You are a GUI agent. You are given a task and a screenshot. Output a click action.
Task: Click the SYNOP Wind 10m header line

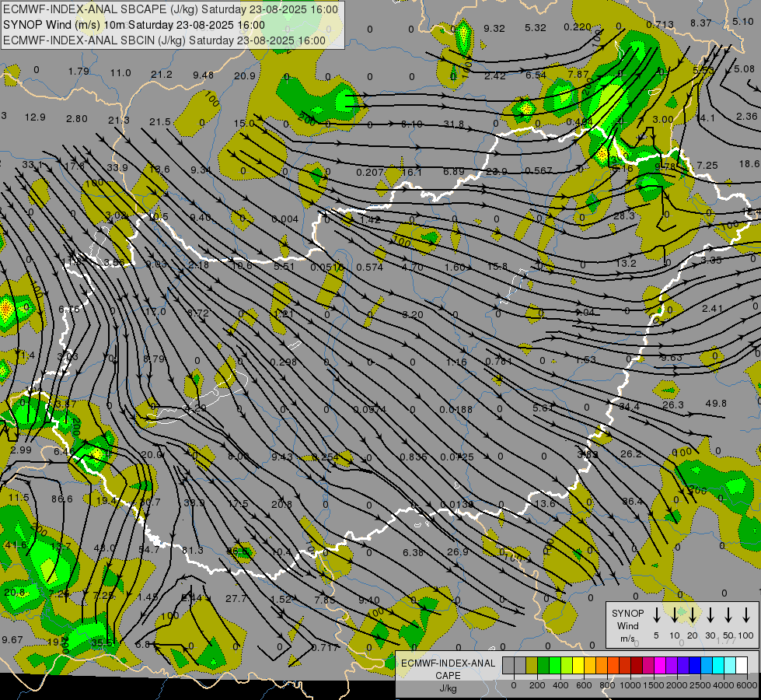(134, 25)
